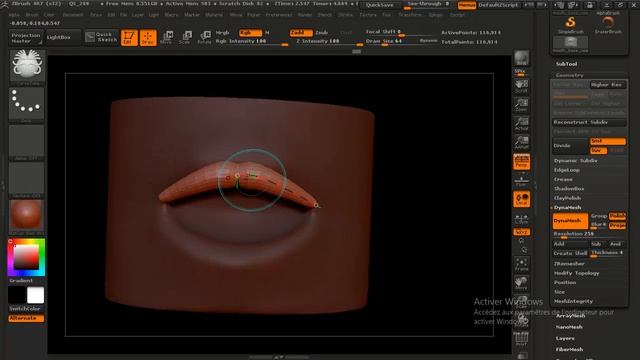This screenshot has width=640, height=360.
Task: Click the Scroll canvas icon
Action: tap(521, 87)
